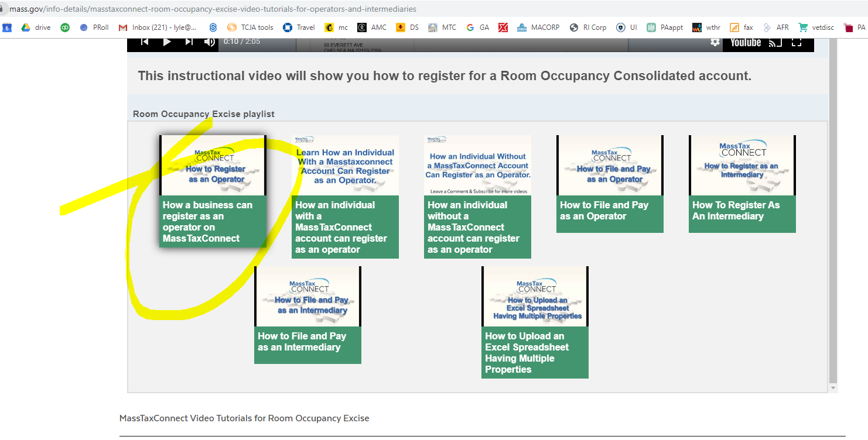Open 'How To Register As An Intermediary' caption
868x440 pixels.
[743, 214]
